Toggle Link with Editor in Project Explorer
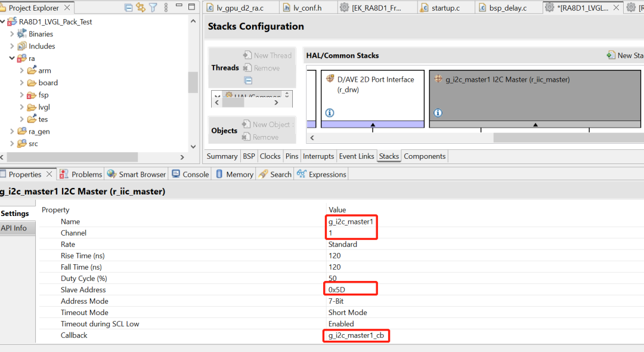This screenshot has height=352, width=644. 141,7
